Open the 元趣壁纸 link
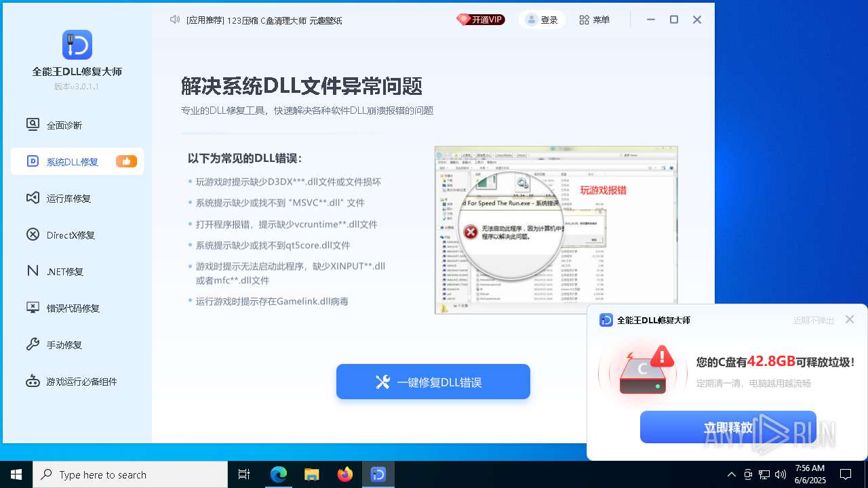This screenshot has width=868, height=488. pos(325,20)
